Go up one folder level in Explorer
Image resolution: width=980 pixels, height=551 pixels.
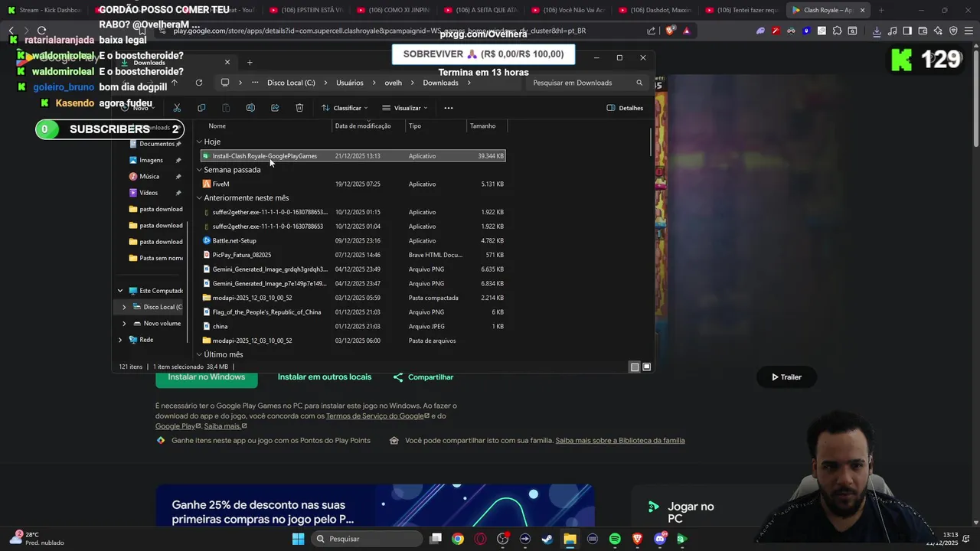click(175, 83)
